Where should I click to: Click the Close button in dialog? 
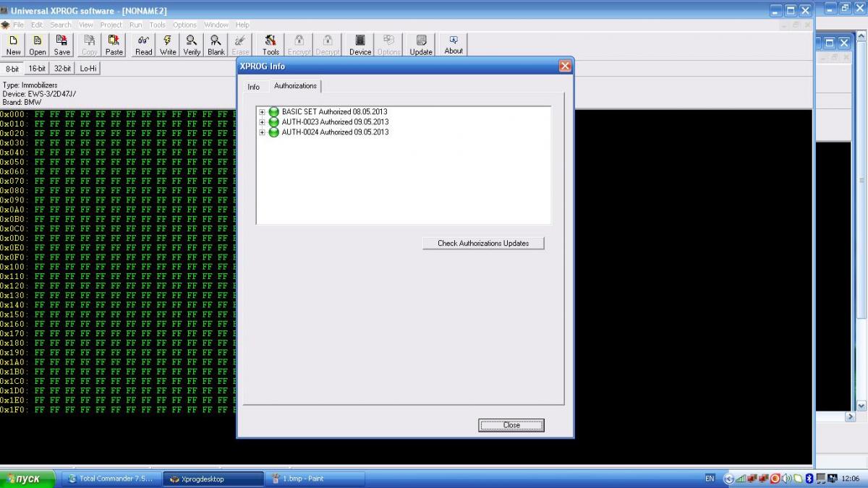pos(511,425)
